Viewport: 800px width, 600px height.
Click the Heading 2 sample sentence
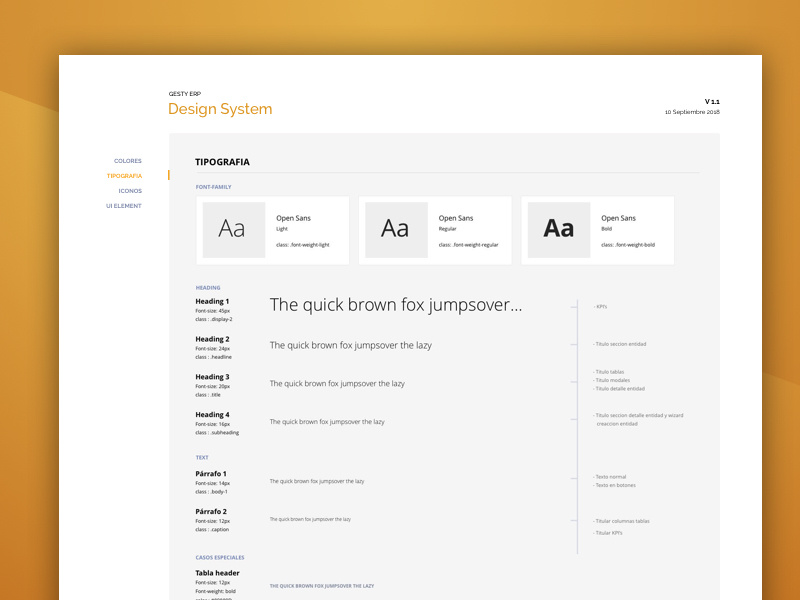coord(351,345)
